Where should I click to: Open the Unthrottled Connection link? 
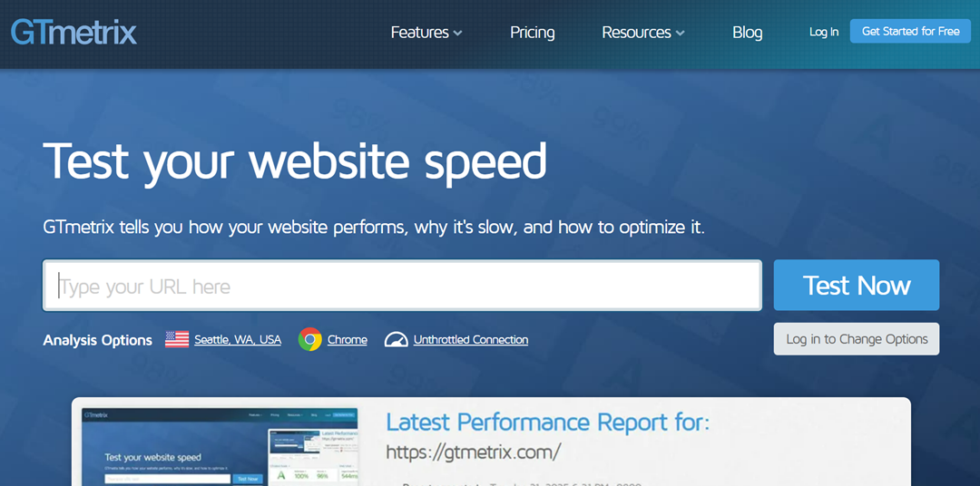[470, 340]
